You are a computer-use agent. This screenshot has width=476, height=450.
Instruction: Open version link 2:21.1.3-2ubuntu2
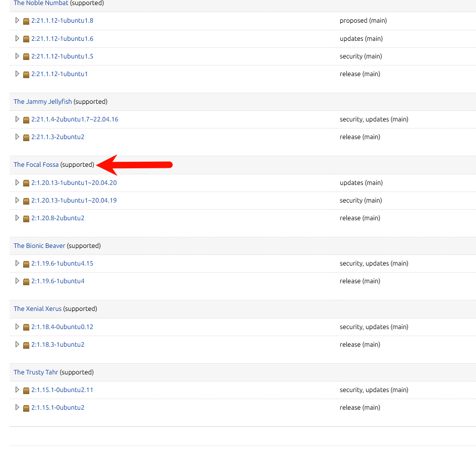coord(57,137)
